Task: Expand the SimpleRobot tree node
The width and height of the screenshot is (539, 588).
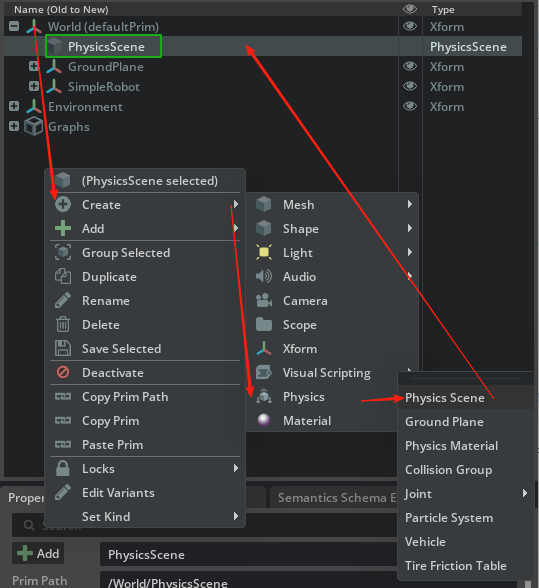Action: [x=34, y=86]
